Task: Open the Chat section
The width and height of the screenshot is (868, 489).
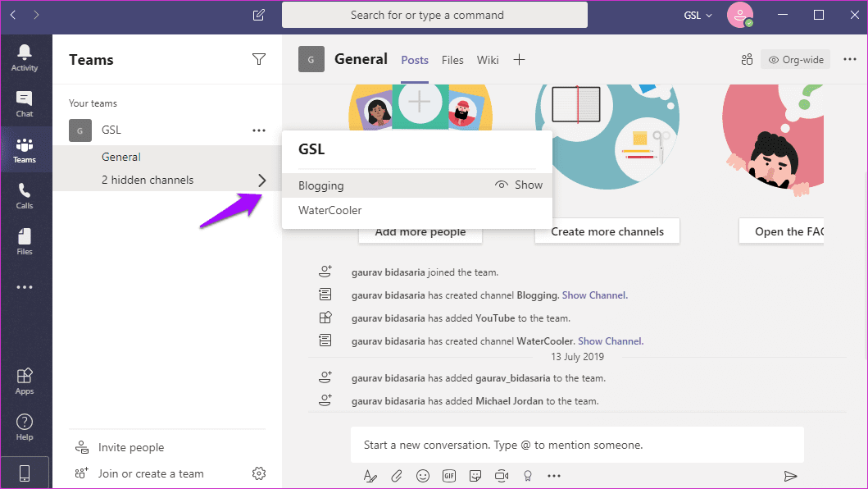Action: click(25, 103)
